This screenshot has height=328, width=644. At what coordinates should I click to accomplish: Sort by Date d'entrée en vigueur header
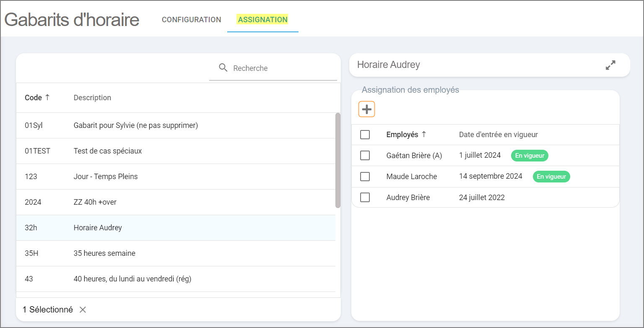click(498, 135)
